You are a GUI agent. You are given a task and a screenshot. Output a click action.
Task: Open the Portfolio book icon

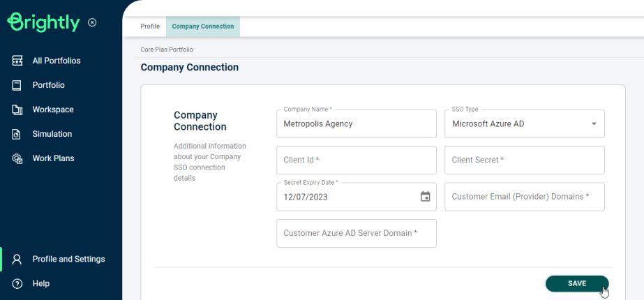click(17, 85)
